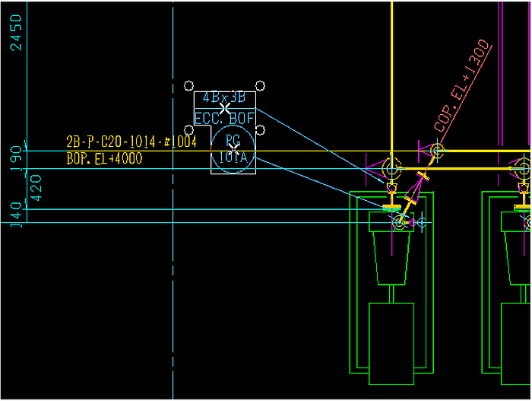Click the 4Bx3B size label text
This screenshot has height=401, width=532.
coord(224,97)
